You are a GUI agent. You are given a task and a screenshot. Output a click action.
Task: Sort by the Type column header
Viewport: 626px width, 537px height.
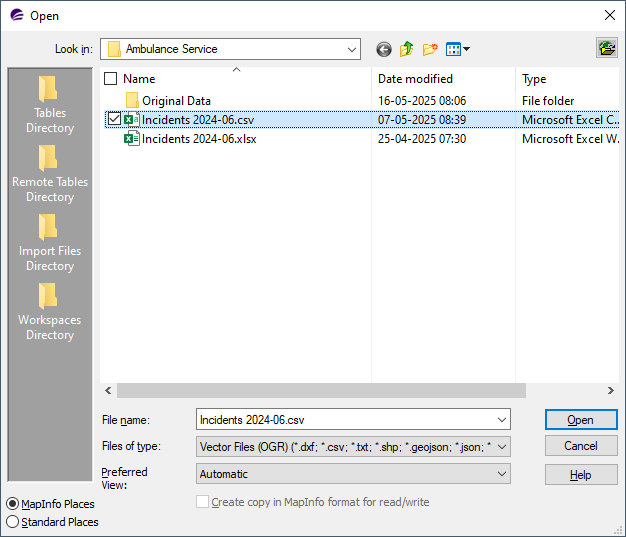[x=534, y=79]
